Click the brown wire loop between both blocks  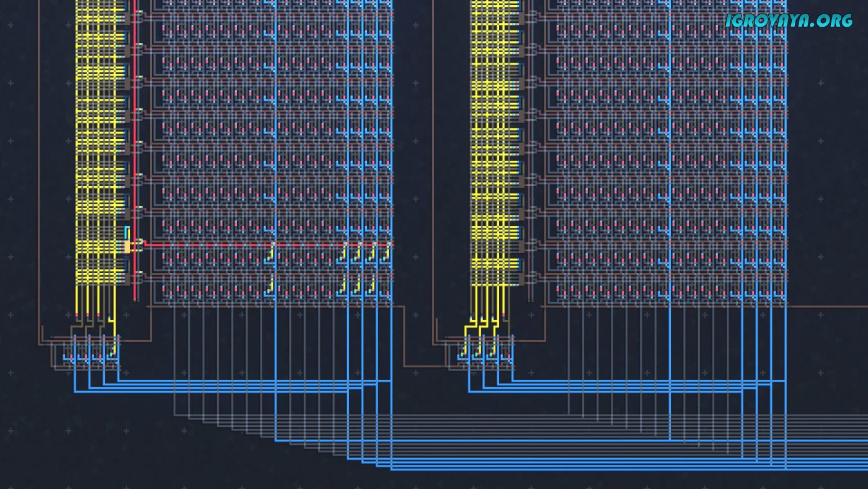click(404, 348)
